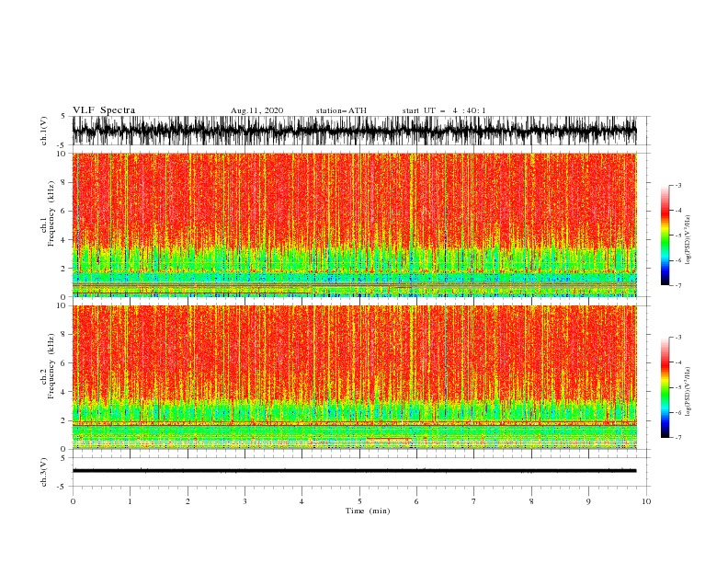Click the "-4" value on ch.2 colorbar

[x=677, y=362]
